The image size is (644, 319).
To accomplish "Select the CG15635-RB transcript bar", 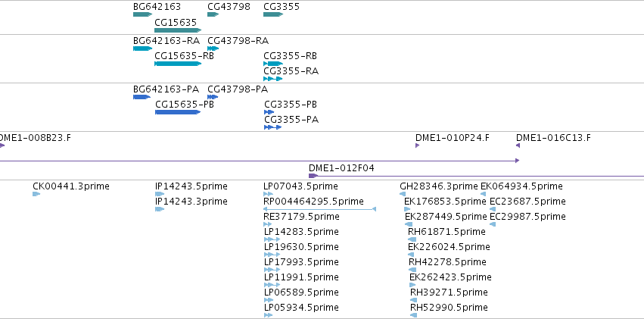I will click(178, 64).
